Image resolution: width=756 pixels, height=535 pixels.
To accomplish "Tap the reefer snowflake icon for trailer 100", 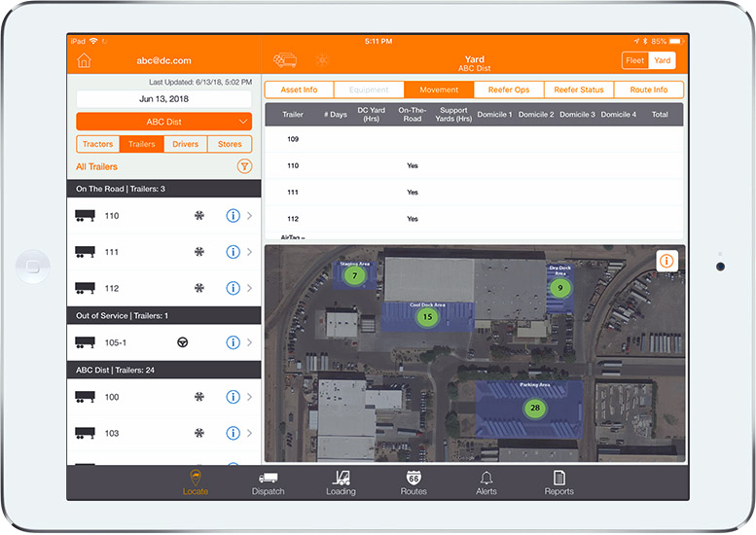I will tap(199, 397).
